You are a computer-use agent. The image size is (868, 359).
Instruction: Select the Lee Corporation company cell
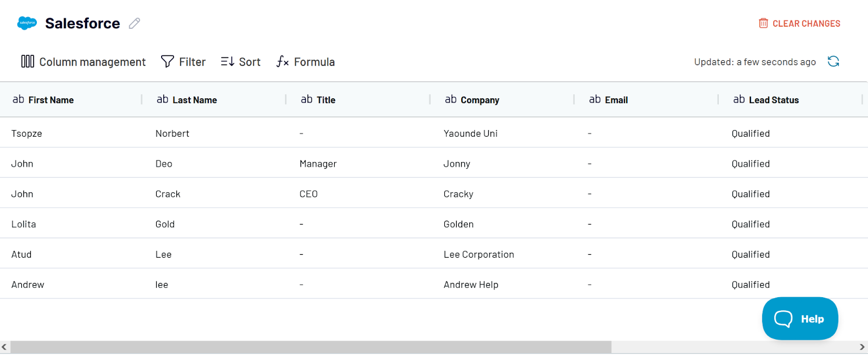tap(478, 254)
